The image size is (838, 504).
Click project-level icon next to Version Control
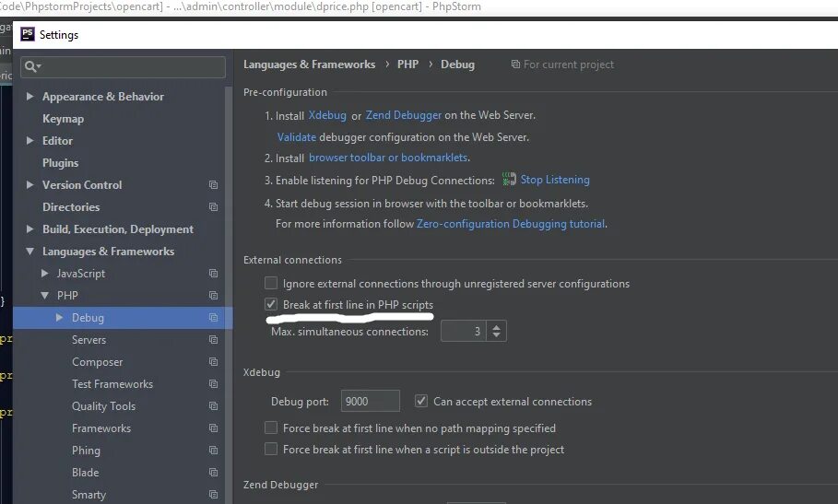click(213, 184)
